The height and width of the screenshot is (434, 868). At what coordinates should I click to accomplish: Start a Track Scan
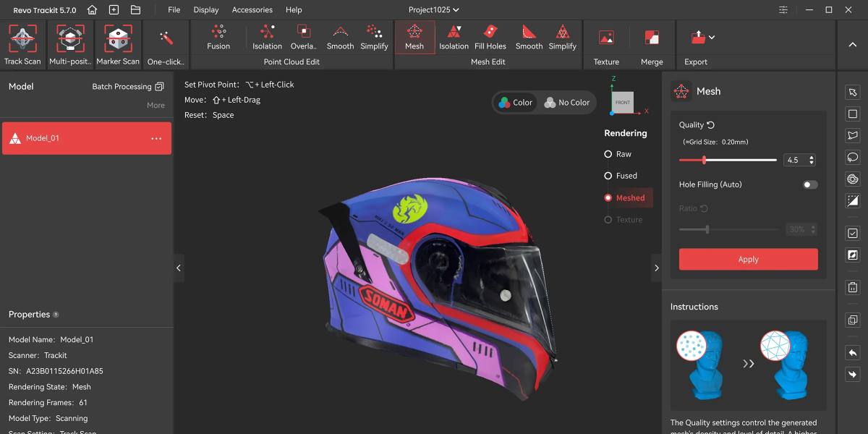click(22, 41)
